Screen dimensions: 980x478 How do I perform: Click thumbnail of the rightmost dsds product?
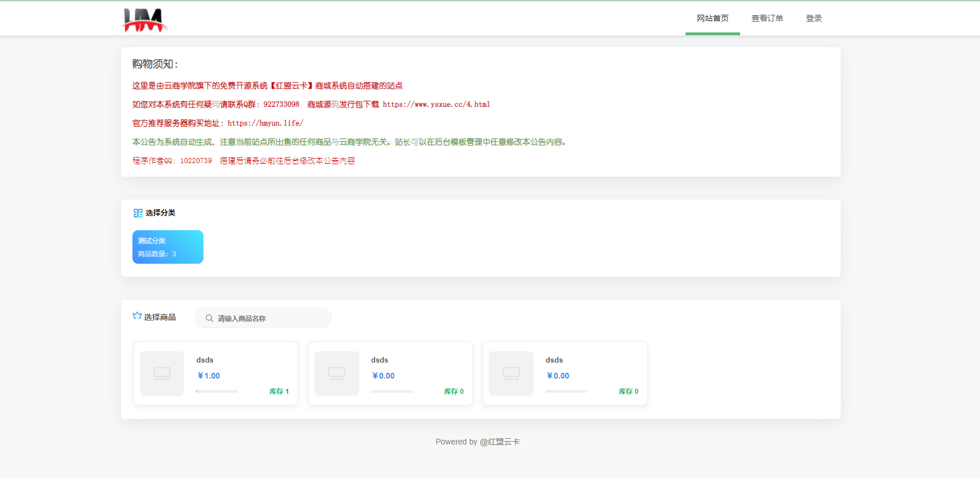pyautogui.click(x=511, y=373)
